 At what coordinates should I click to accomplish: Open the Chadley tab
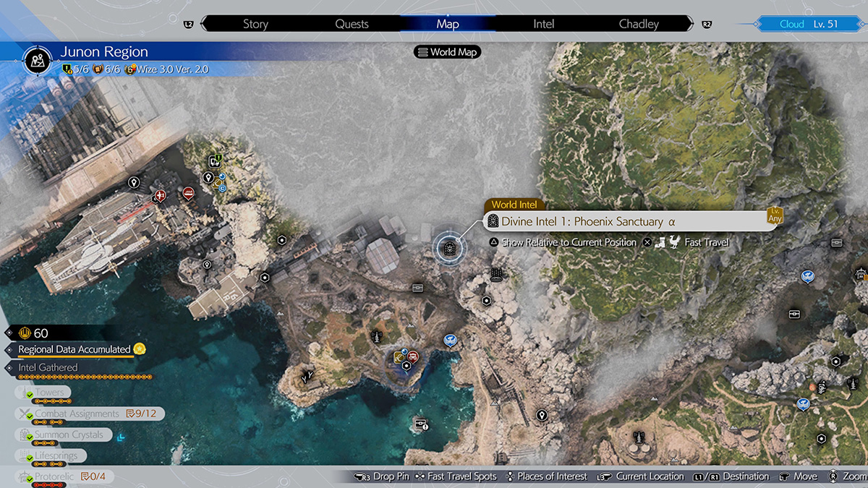pos(639,24)
